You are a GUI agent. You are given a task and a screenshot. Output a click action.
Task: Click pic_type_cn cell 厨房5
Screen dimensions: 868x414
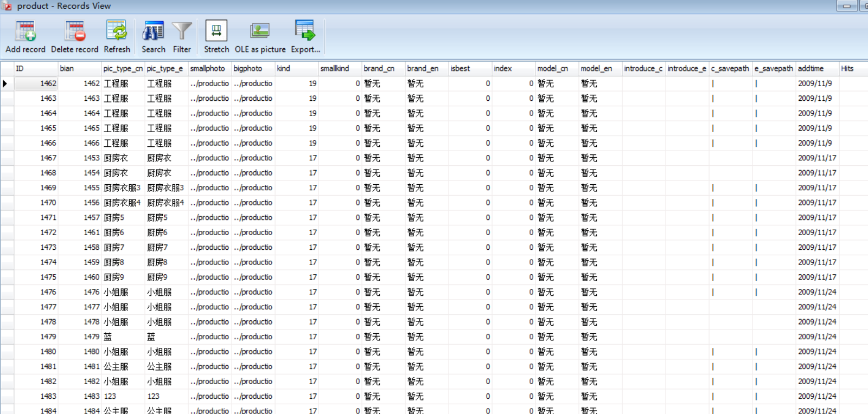123,218
